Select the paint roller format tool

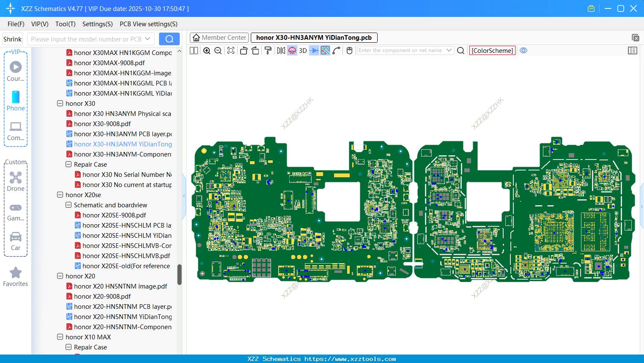click(x=268, y=50)
